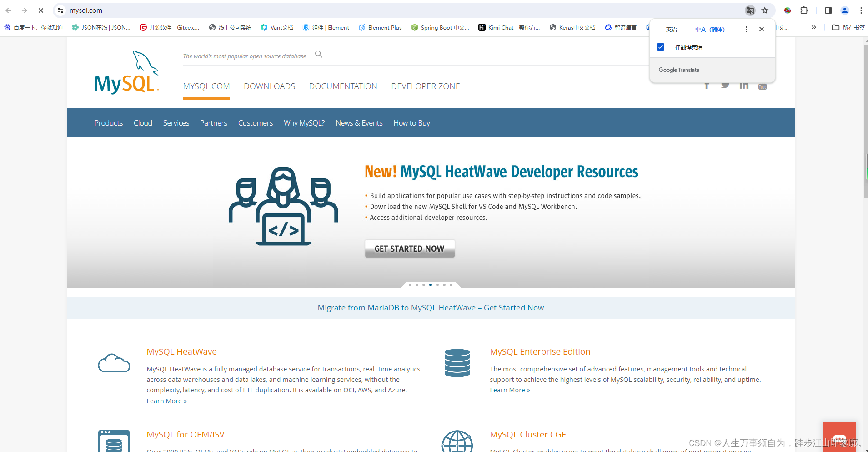Screen dimensions: 868x452
Task: Open the Extensions puzzle icon
Action: [804, 10]
